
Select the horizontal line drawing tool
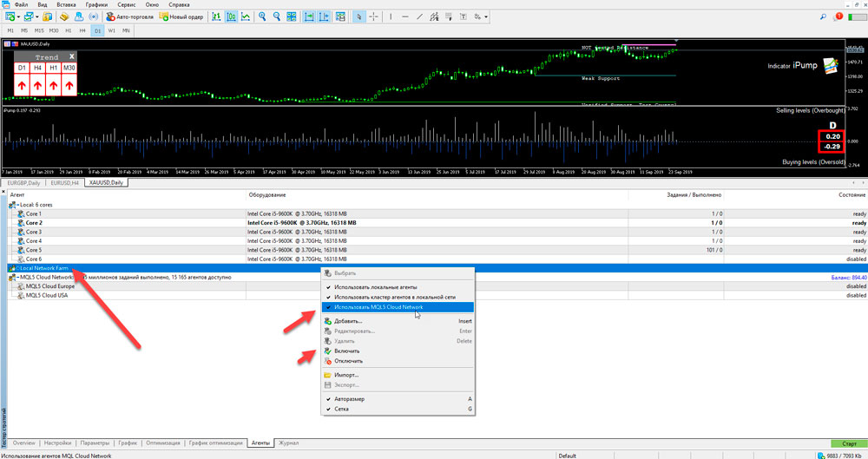(405, 16)
